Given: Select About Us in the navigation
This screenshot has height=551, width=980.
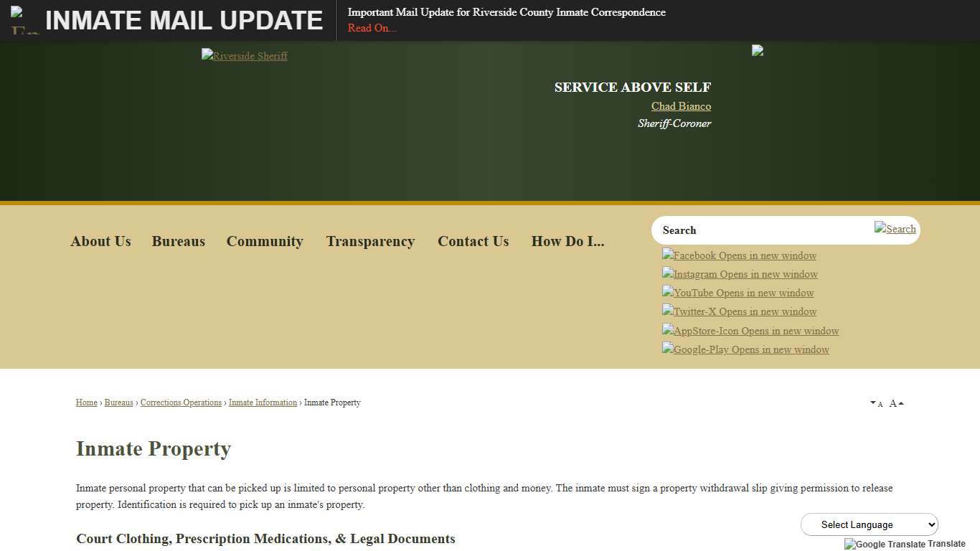Looking at the screenshot, I should tap(100, 241).
